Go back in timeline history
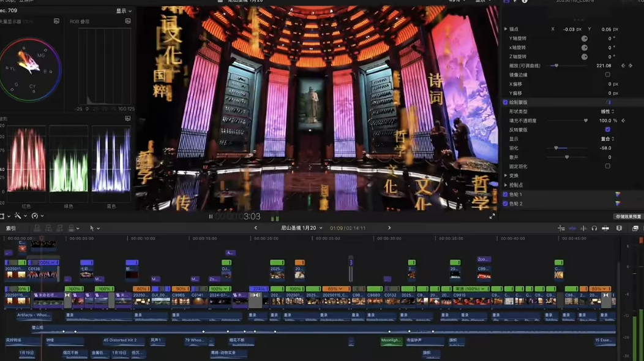This screenshot has height=361, width=644. pyautogui.click(x=255, y=228)
